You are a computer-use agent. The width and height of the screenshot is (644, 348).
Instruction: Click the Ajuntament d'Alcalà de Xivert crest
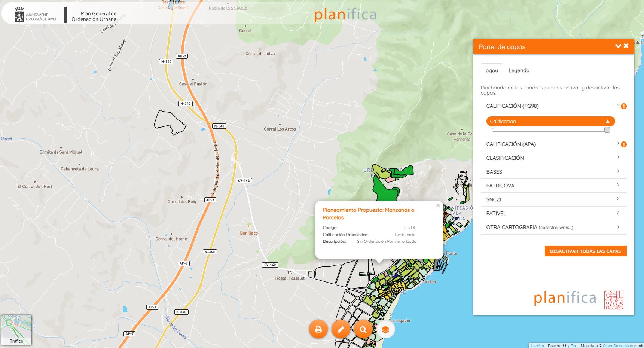pyautogui.click(x=19, y=15)
